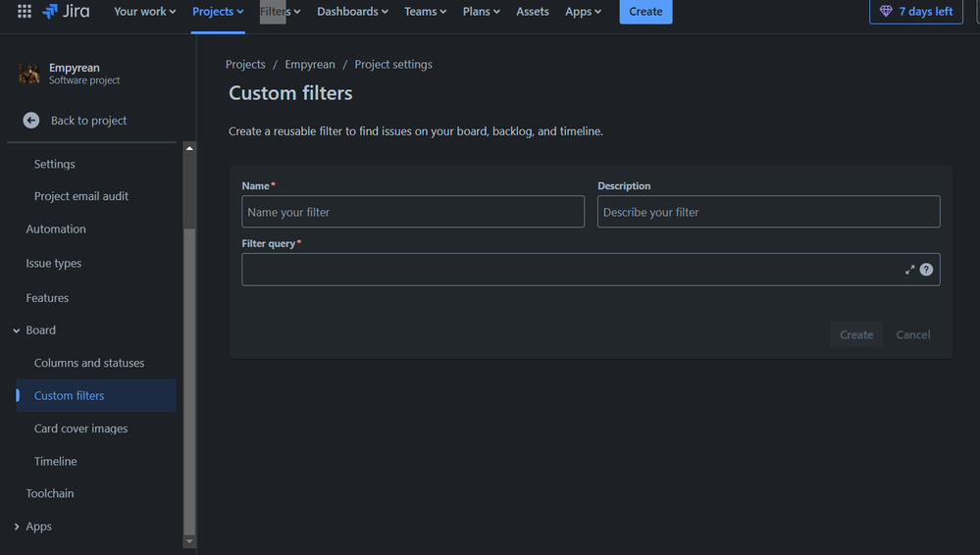Click the Project settings breadcrumb link
The image size is (980, 555).
click(393, 65)
